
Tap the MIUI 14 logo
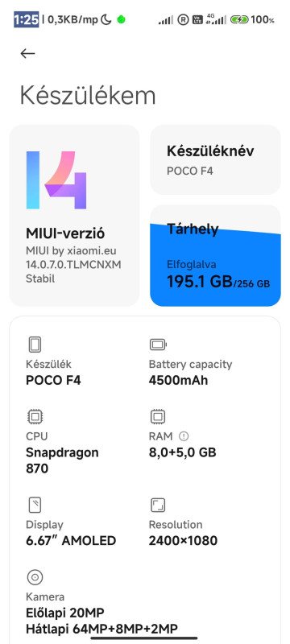tap(56, 180)
